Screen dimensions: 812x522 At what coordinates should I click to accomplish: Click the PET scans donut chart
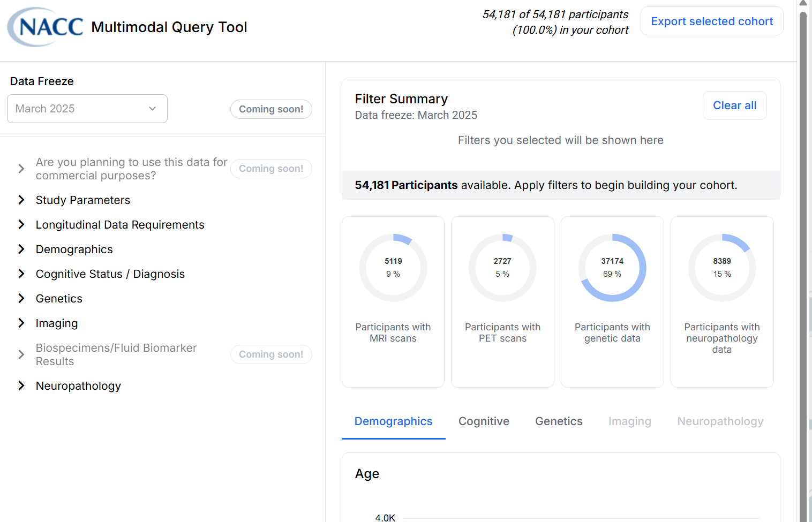pyautogui.click(x=502, y=268)
